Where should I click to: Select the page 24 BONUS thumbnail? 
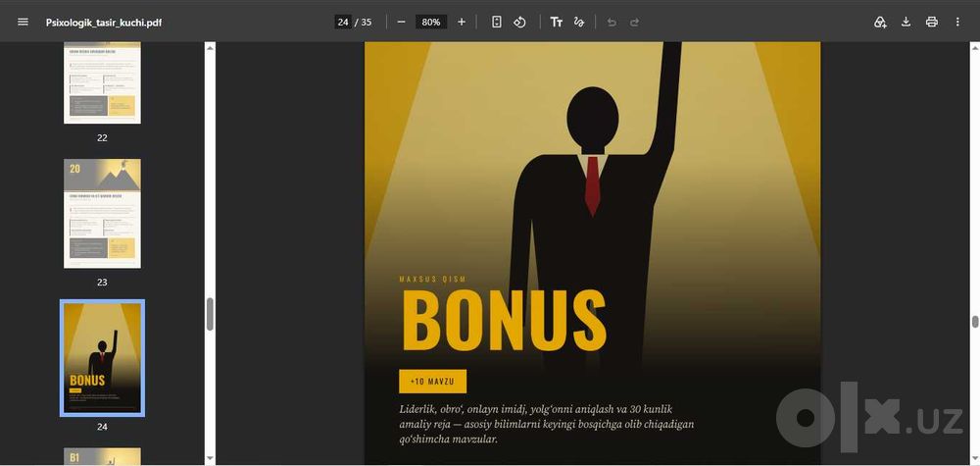[103, 358]
